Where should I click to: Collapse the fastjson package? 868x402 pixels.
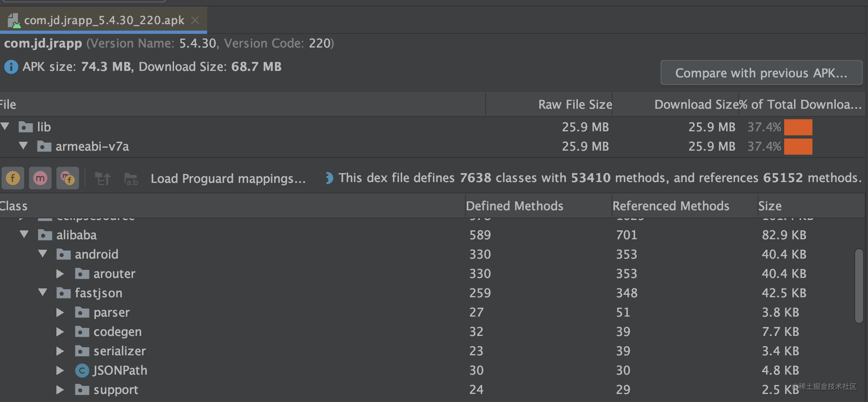[43, 292]
